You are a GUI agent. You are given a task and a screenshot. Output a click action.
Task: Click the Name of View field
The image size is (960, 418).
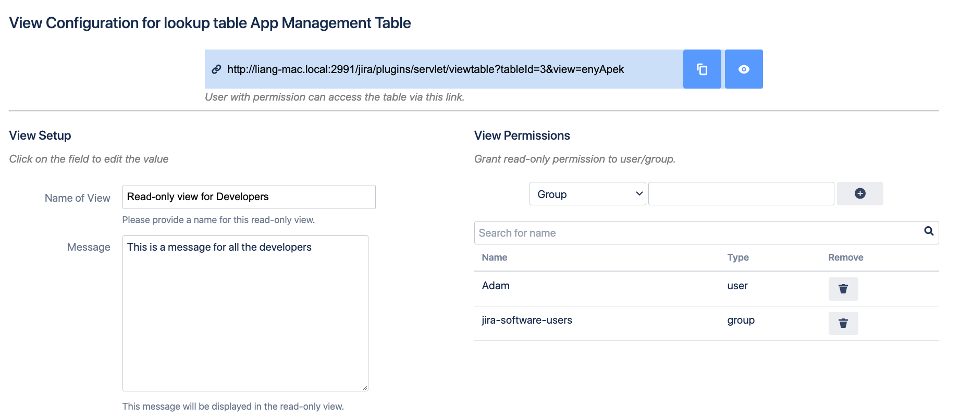coord(248,196)
